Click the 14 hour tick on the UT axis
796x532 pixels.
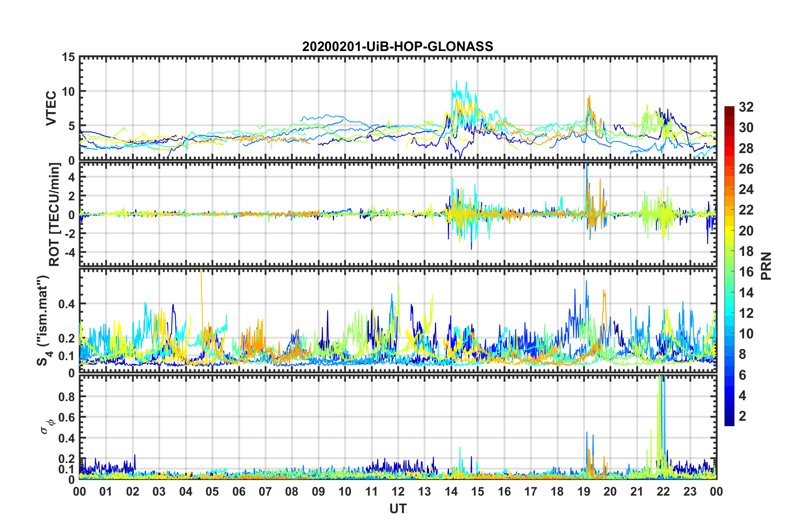point(451,491)
